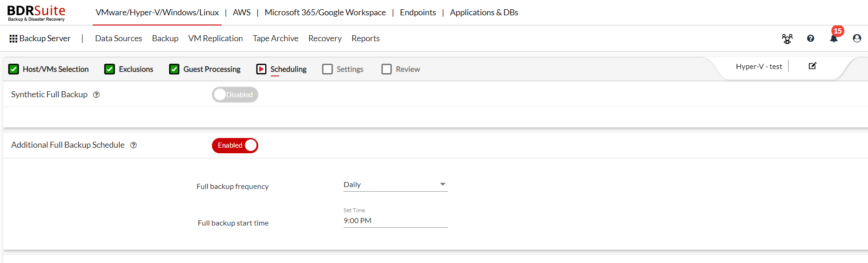Open the user account profile icon
This screenshot has height=263, width=868.
pyautogui.click(x=857, y=38)
